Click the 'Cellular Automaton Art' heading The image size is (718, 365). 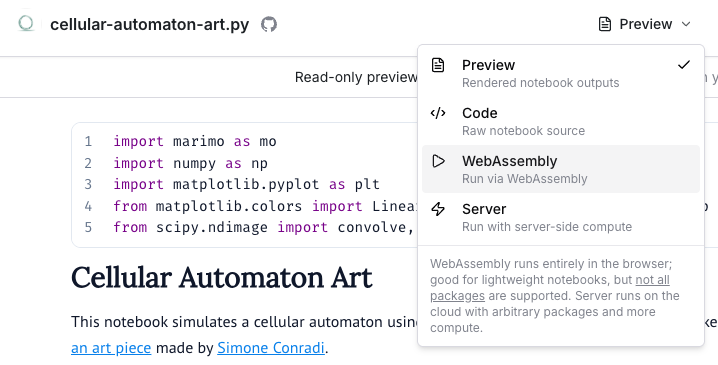[222, 277]
